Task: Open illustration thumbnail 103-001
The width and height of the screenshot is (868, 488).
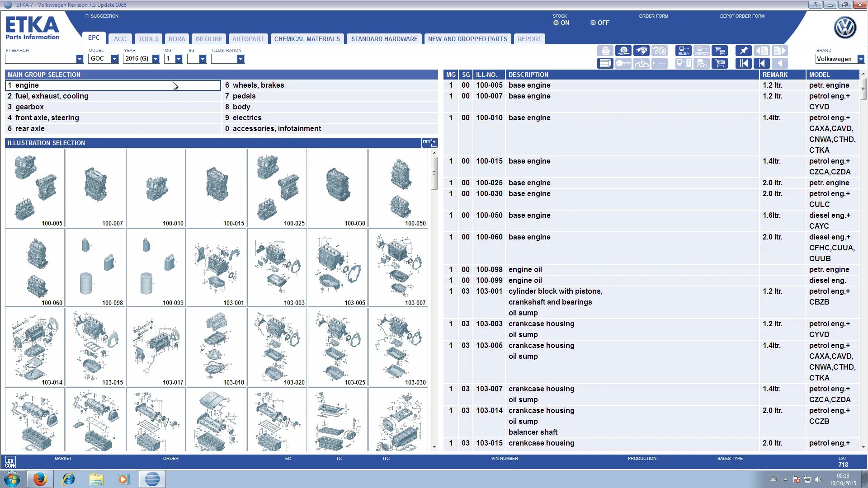Action: point(217,267)
